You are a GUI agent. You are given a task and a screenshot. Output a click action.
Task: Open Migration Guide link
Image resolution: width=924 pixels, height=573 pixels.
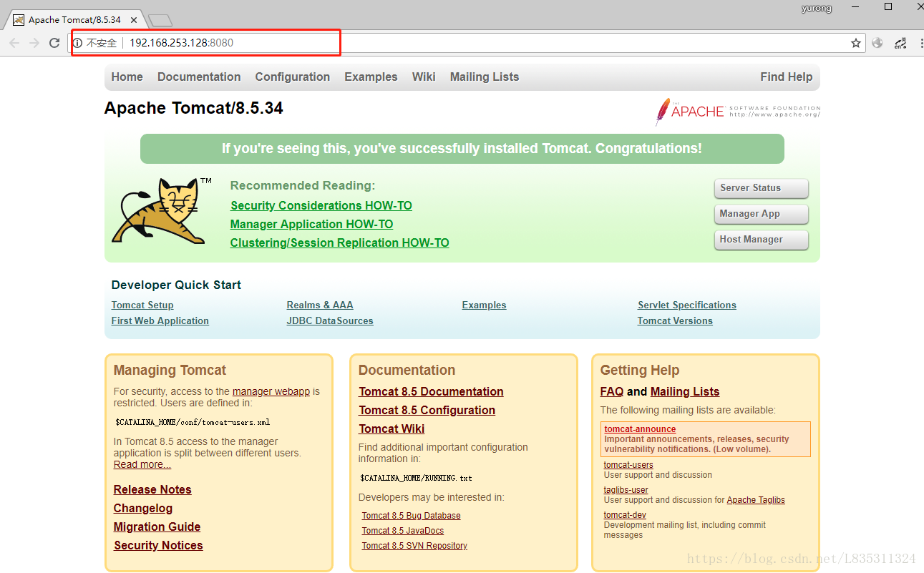coord(157,527)
